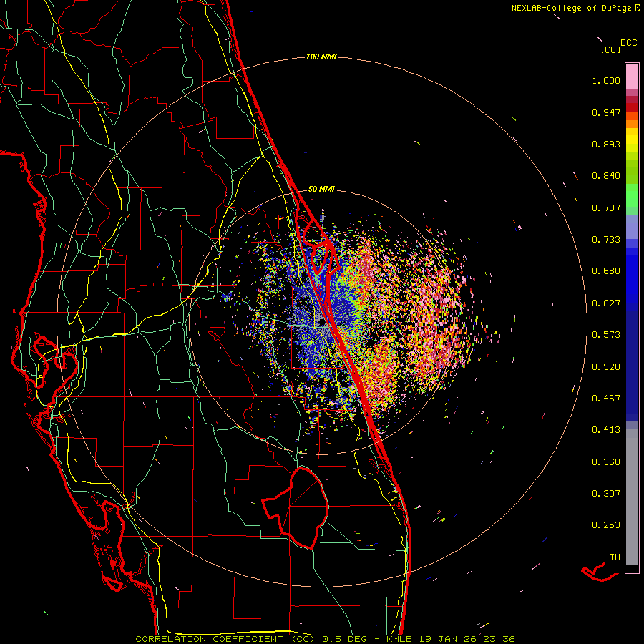Select the 0.893 legend value

pos(606,144)
